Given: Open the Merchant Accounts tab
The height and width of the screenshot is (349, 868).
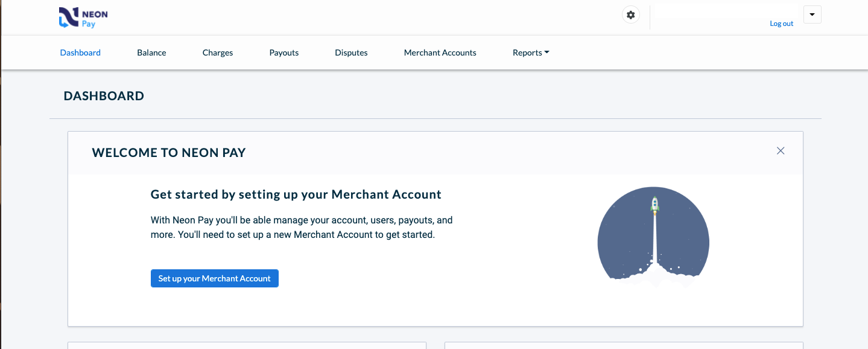Looking at the screenshot, I should pos(440,53).
